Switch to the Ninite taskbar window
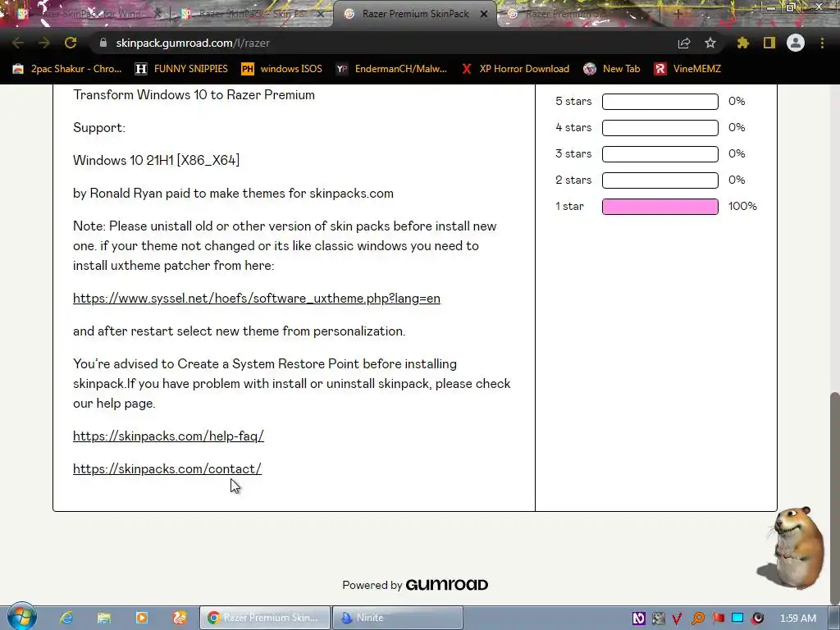Viewport: 840px width, 630px height. (398, 618)
